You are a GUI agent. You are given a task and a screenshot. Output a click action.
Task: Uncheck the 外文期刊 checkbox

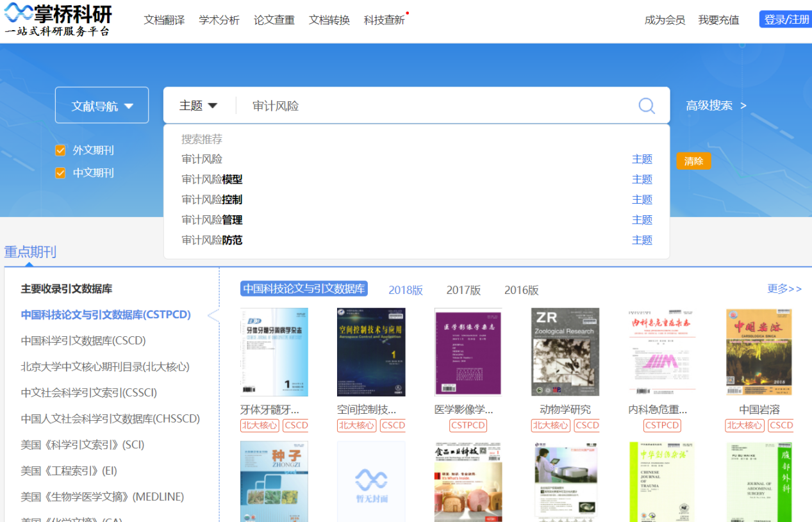[x=60, y=151]
